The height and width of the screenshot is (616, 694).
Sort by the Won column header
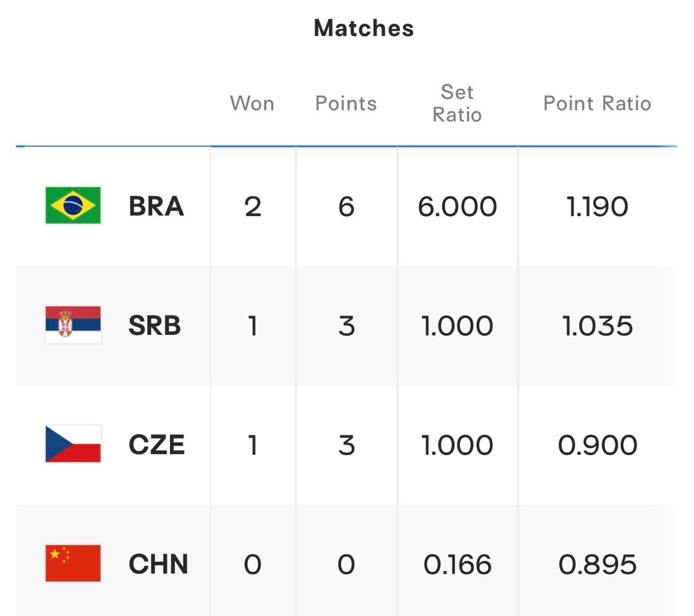[x=252, y=103]
